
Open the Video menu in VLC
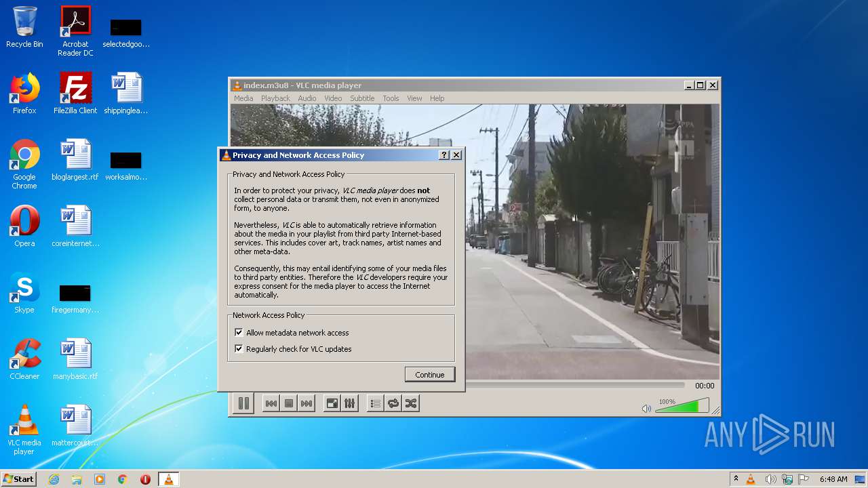pyautogui.click(x=333, y=98)
